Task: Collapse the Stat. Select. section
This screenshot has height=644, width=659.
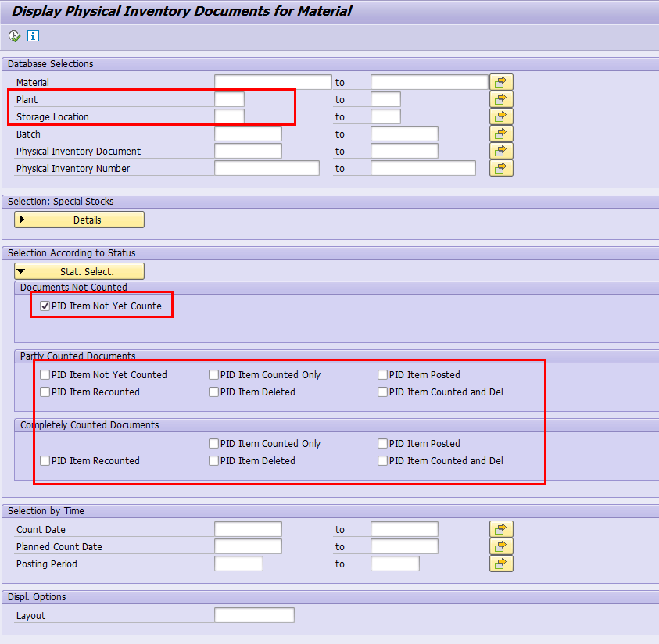Action: (x=78, y=271)
